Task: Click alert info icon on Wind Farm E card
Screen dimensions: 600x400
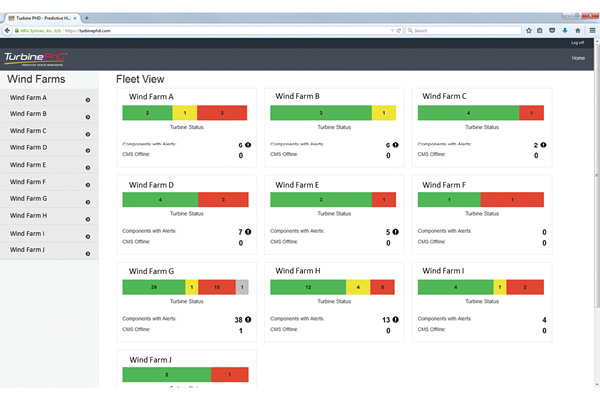Action: (x=396, y=232)
